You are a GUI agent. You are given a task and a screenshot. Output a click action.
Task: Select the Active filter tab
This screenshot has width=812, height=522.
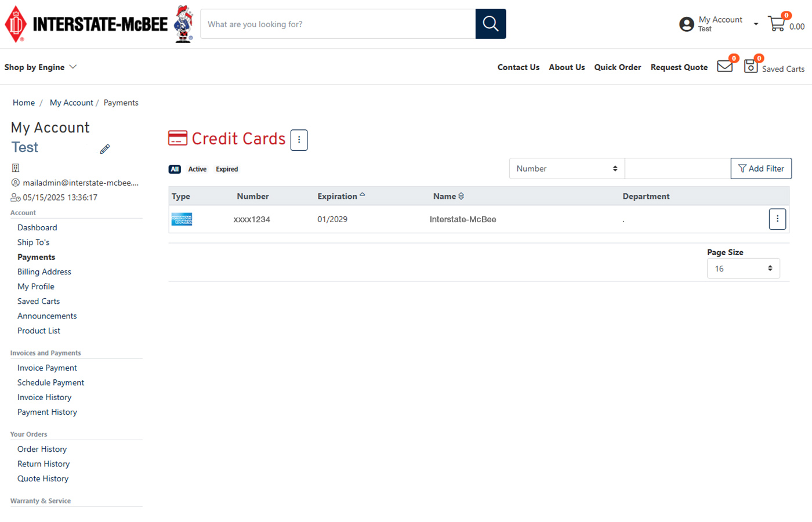coord(197,169)
